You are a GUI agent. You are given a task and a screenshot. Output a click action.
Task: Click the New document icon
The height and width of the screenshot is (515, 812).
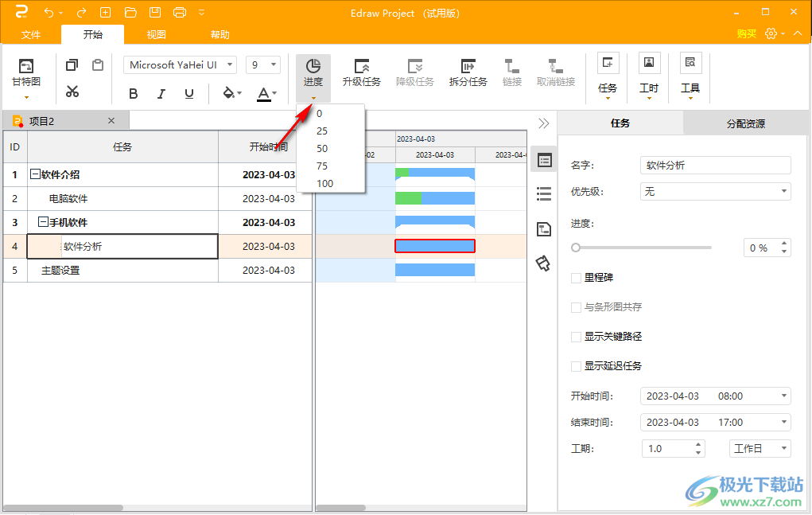105,13
